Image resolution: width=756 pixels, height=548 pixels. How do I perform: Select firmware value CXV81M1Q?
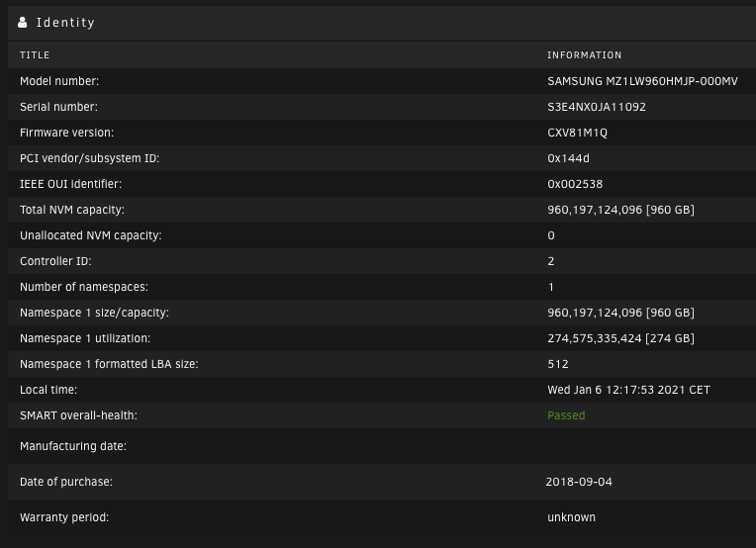pyautogui.click(x=577, y=133)
